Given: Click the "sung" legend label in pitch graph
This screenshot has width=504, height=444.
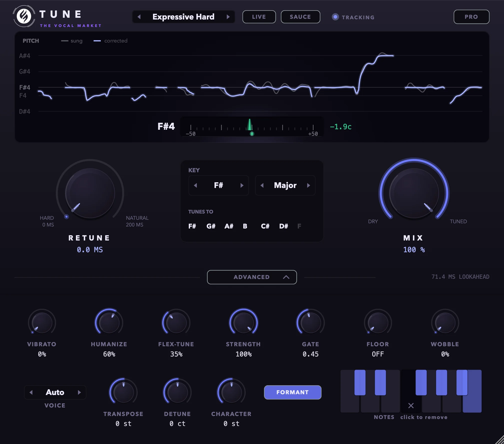Looking at the screenshot, I should pyautogui.click(x=76, y=41).
